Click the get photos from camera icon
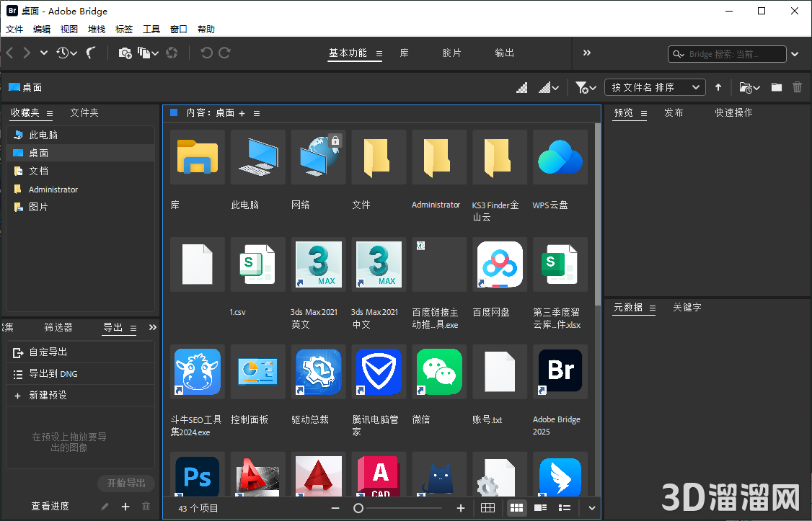The image size is (812, 521). click(125, 53)
